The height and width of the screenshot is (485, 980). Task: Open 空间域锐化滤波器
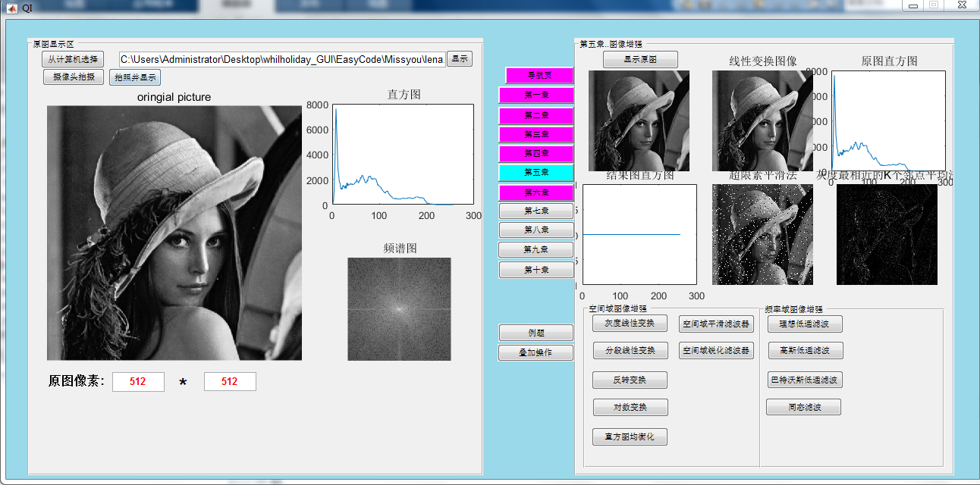pos(716,351)
